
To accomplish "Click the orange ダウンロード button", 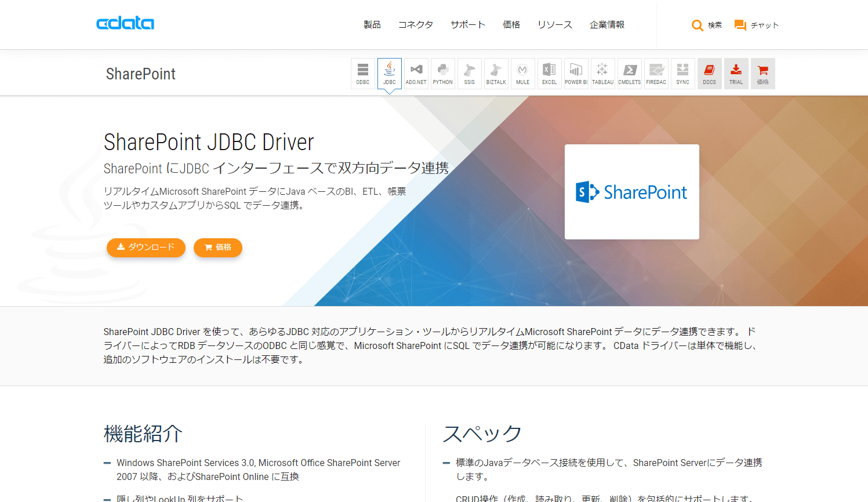I will (146, 248).
